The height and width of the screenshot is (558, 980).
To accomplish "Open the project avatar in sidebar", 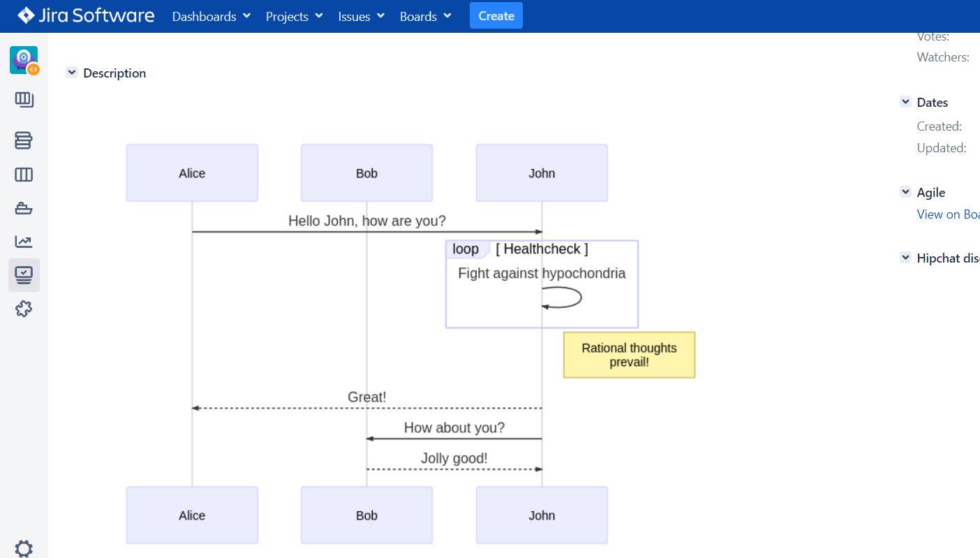I will click(x=24, y=61).
